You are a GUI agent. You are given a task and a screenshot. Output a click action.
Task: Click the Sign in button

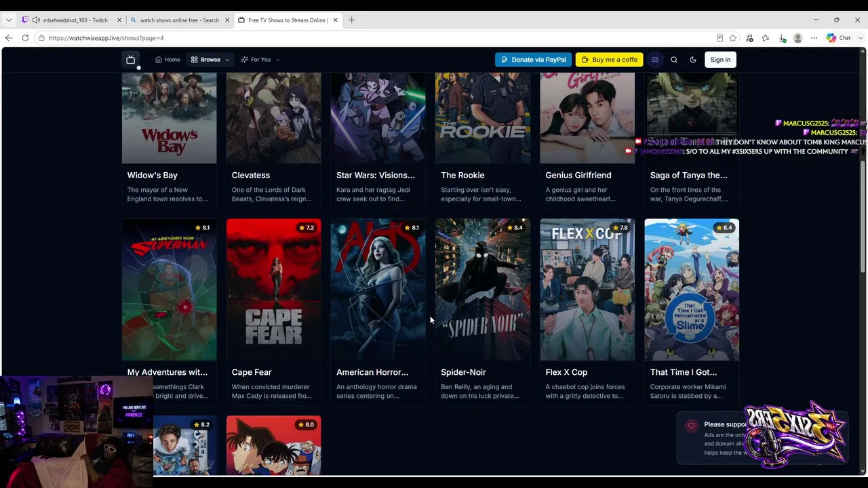pos(720,60)
